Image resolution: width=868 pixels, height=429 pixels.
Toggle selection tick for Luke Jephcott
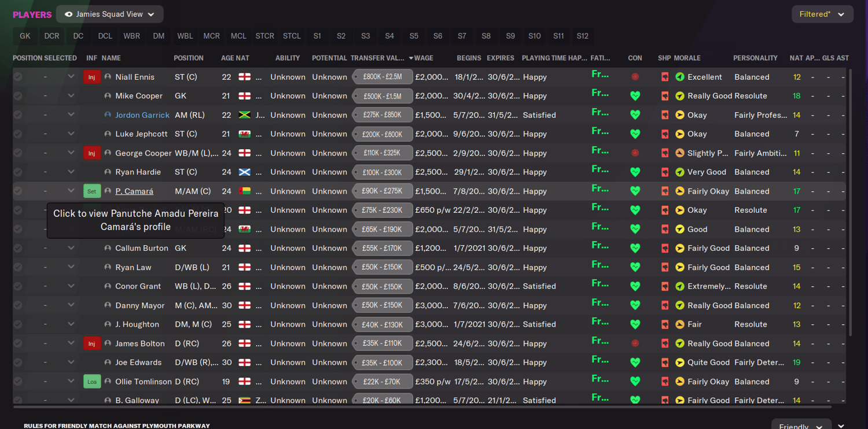(x=18, y=134)
